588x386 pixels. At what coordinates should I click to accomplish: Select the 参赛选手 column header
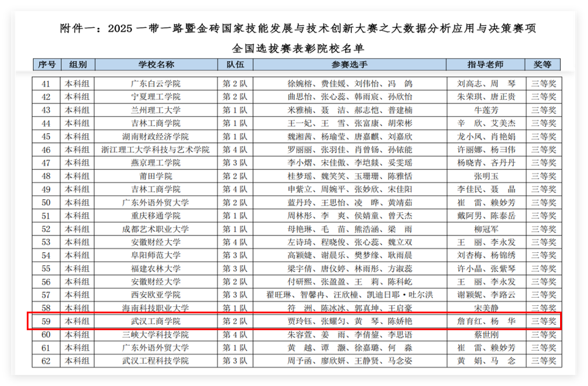pos(350,65)
